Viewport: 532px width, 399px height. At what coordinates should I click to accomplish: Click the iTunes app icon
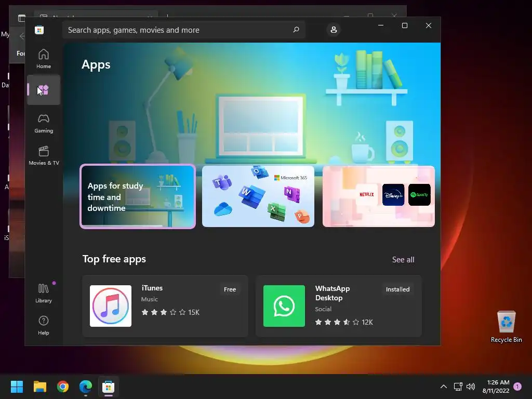(x=111, y=306)
